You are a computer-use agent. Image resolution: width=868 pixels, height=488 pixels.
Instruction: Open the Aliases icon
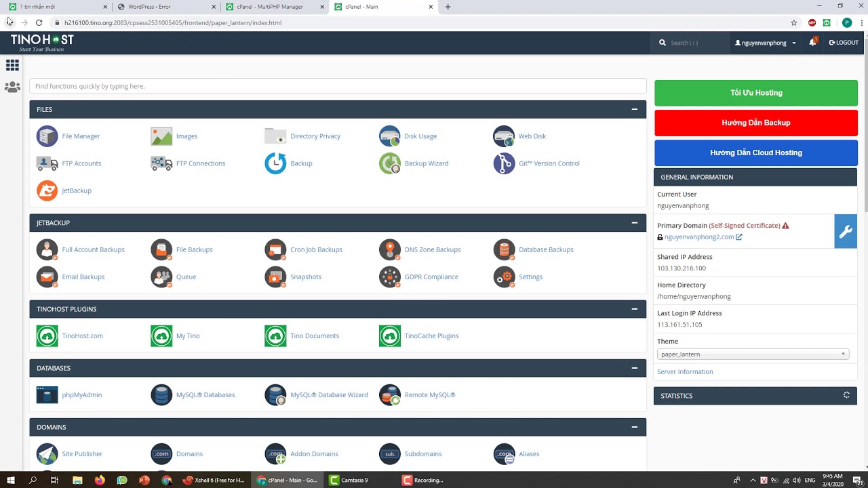pos(504,453)
